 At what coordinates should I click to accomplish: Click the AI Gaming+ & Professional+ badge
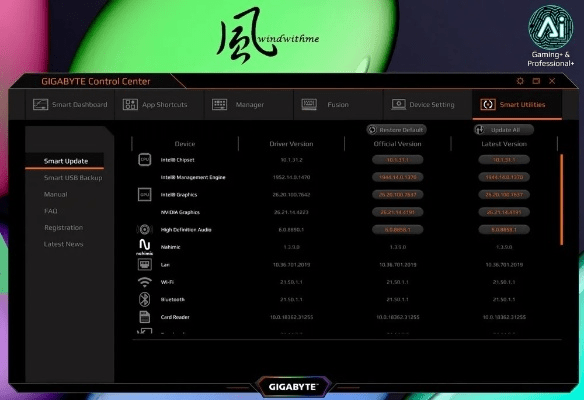pyautogui.click(x=550, y=36)
